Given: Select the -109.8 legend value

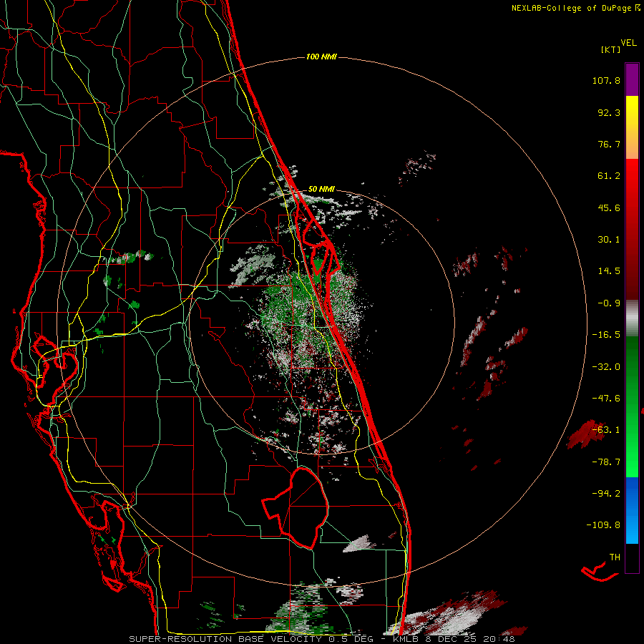Looking at the screenshot, I should 603,525.
